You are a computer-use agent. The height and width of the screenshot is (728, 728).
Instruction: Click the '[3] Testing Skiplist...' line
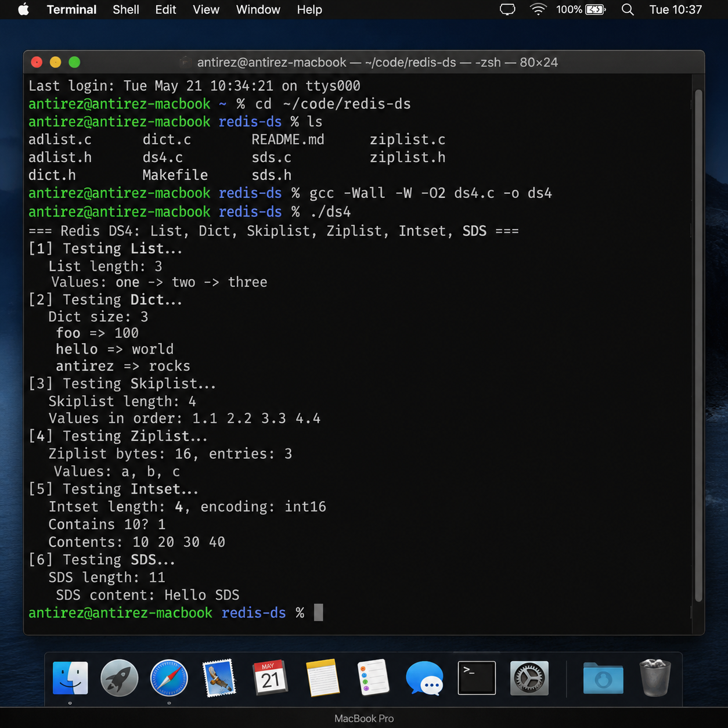point(122,384)
